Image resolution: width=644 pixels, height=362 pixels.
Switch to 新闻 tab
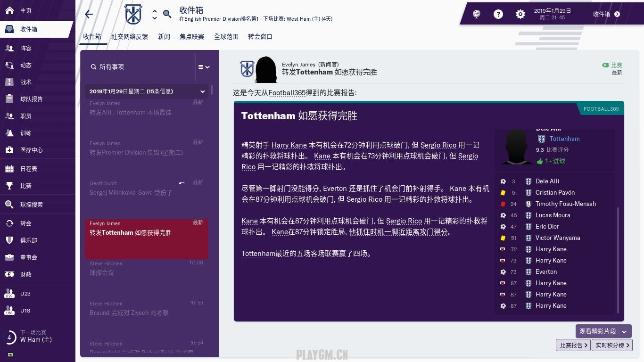point(164,37)
